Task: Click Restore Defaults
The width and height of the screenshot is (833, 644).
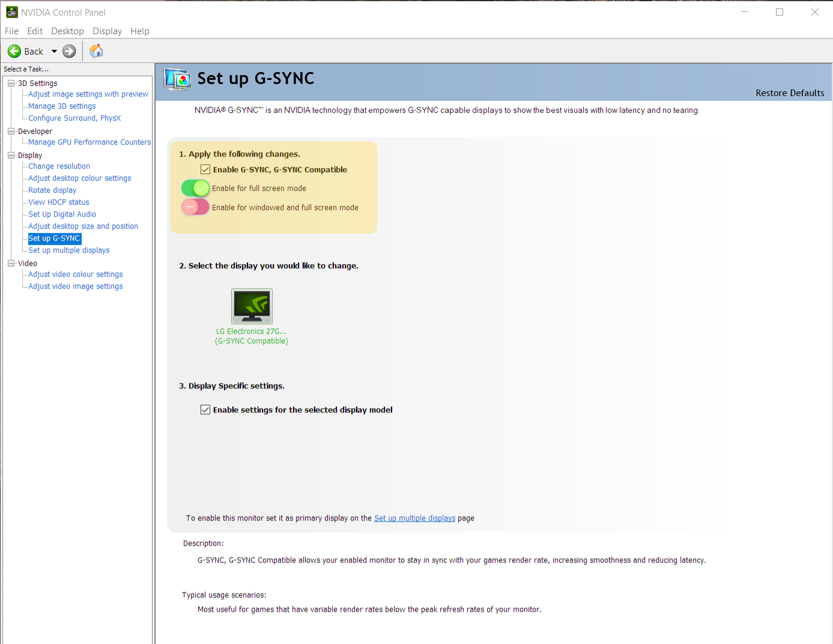Action: click(x=790, y=93)
